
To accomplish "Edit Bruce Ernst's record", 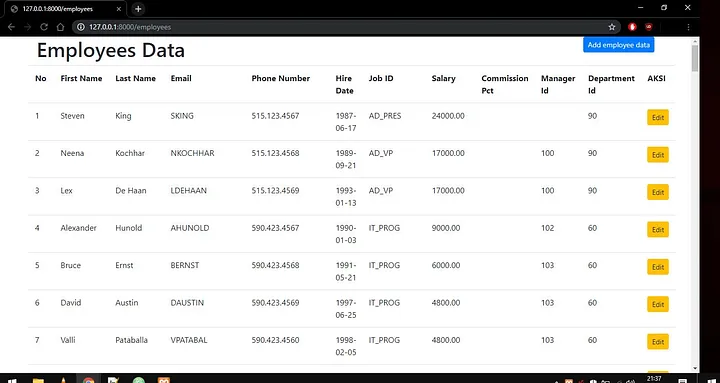I will (x=658, y=267).
